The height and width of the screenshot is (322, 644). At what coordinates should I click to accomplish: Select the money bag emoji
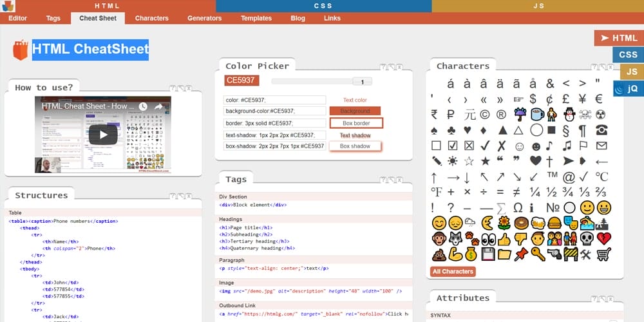click(x=471, y=254)
